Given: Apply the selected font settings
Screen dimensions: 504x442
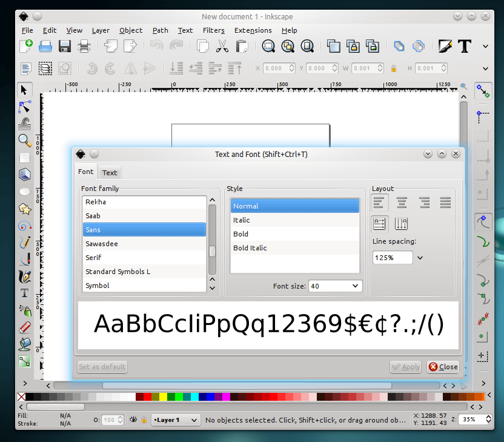Looking at the screenshot, I should (405, 367).
